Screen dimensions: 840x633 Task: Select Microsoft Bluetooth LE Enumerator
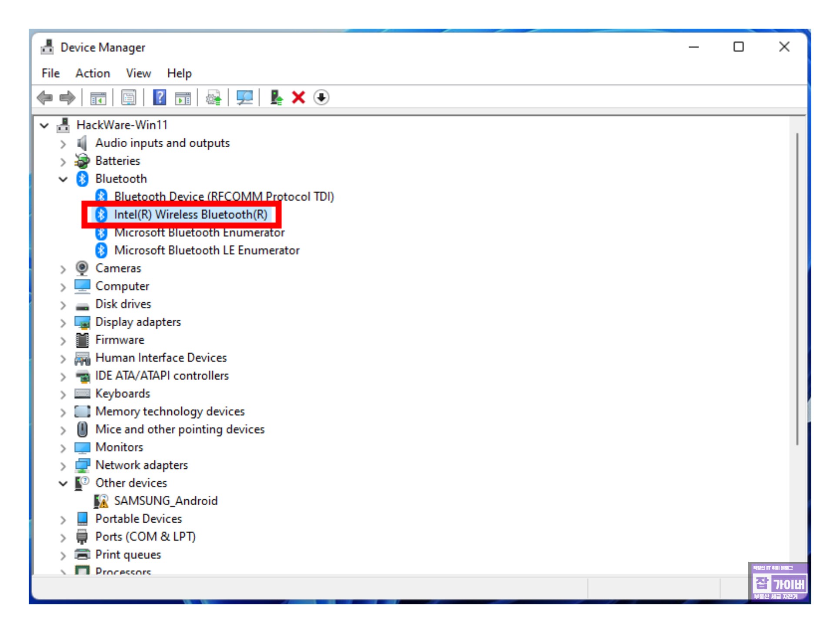[207, 251]
